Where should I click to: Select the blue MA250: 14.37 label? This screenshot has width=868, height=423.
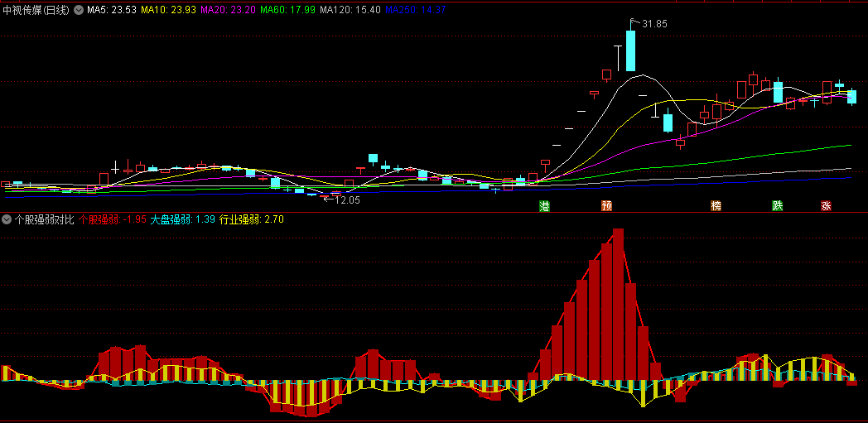(x=416, y=10)
